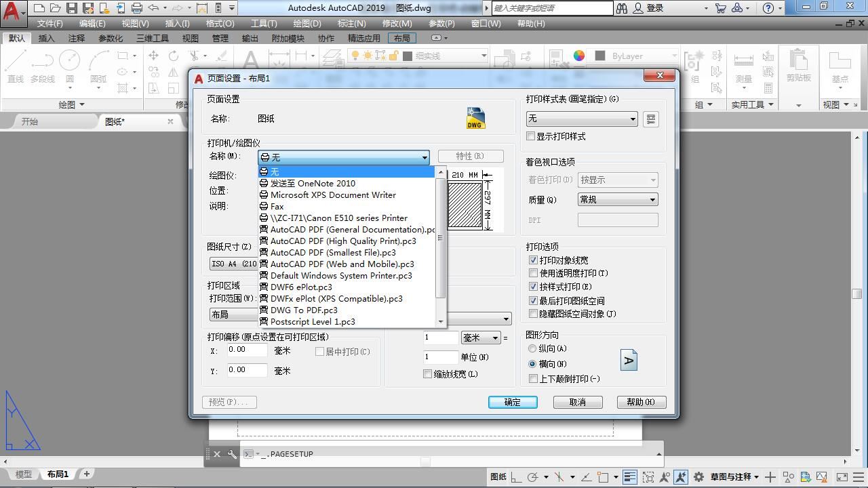Screen dimensions: 868x488
Task: Click the _.PAGESETUP command line input
Action: [451, 454]
